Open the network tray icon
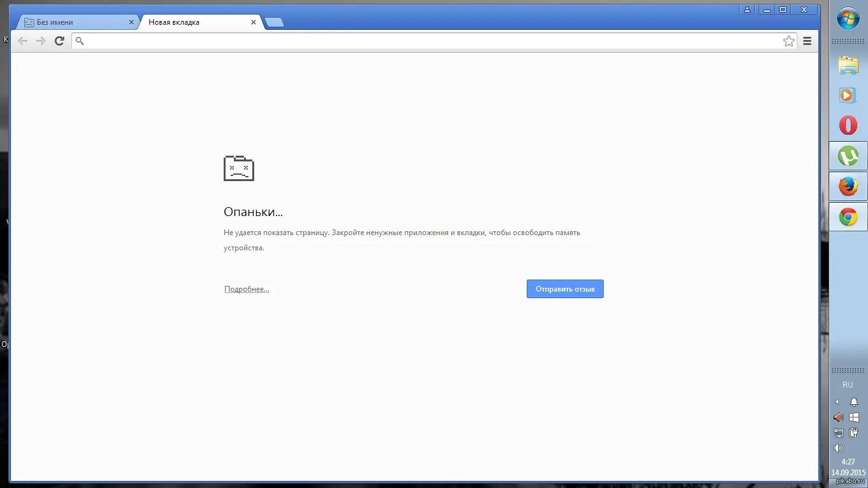The image size is (868, 488). click(838, 433)
